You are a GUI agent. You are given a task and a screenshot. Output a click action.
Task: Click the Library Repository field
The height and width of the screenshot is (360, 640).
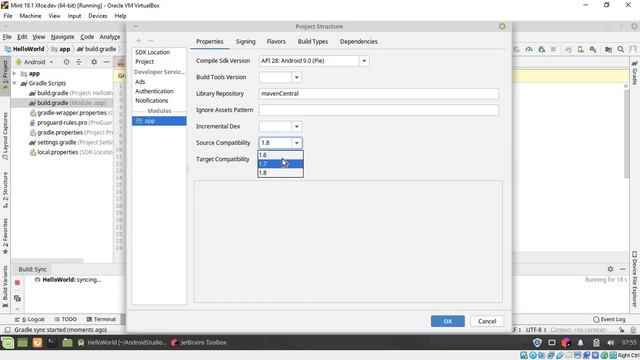pyautogui.click(x=378, y=93)
